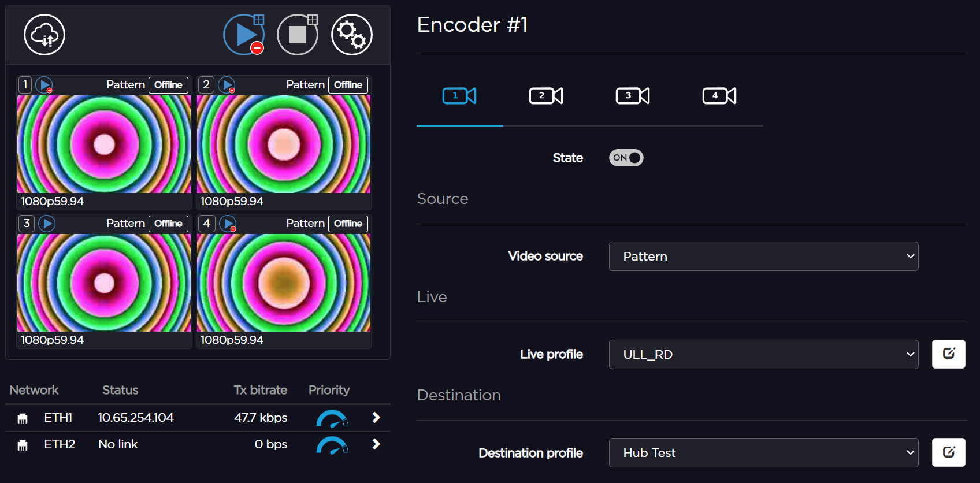Click the ETH1 priority gauge icon
This screenshot has height=483, width=980.
tap(332, 418)
